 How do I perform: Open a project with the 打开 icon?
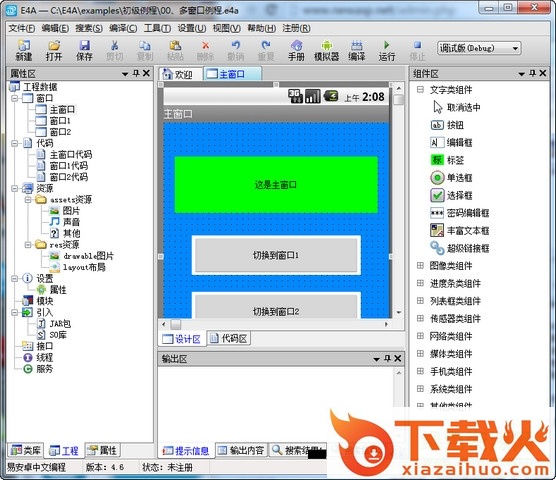54,50
